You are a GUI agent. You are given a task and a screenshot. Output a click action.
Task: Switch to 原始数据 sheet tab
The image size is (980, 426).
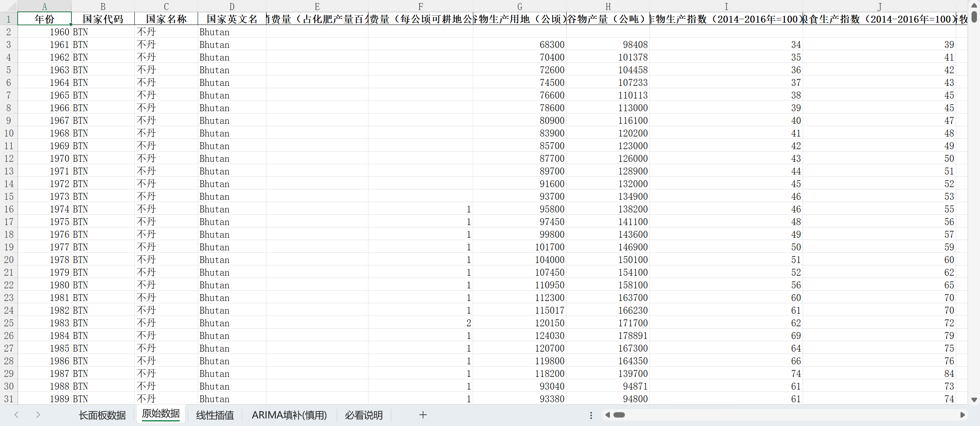coord(160,414)
